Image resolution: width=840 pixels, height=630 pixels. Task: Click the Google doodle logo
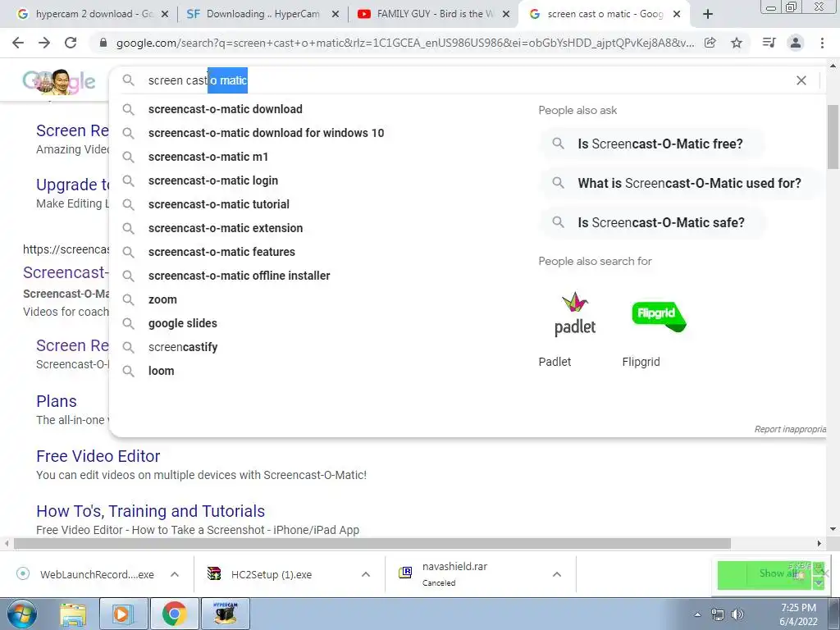coord(59,82)
